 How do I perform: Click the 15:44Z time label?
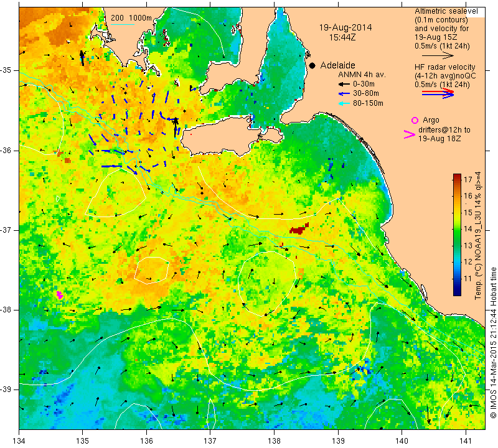[x=342, y=37]
